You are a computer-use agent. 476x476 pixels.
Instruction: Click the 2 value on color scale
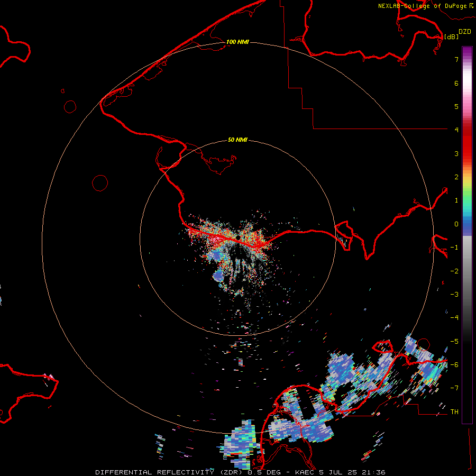tap(456, 177)
